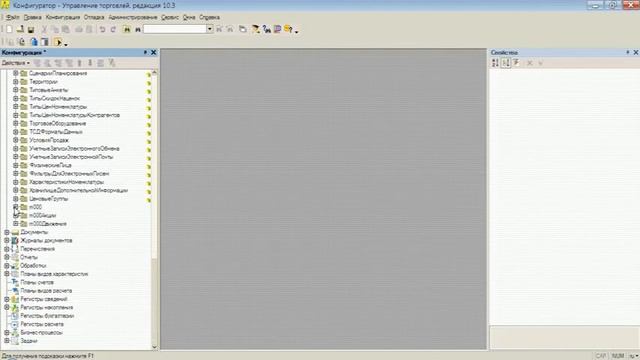Expand the Отчеты tree branch

(7, 257)
